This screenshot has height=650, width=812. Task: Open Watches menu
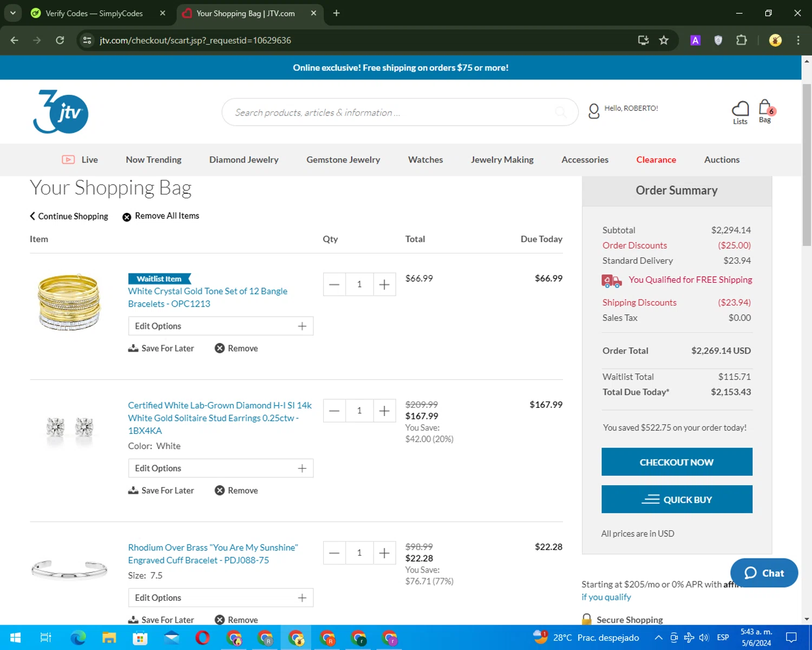tap(425, 160)
